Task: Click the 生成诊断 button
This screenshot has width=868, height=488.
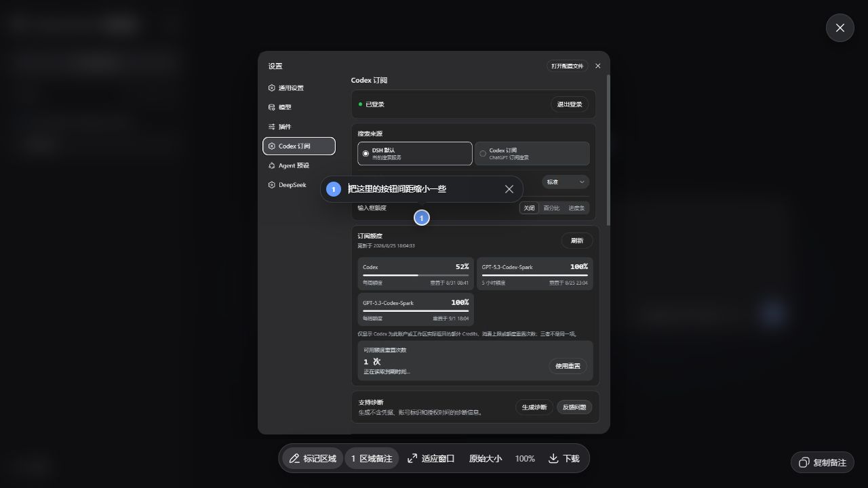Action: (534, 407)
